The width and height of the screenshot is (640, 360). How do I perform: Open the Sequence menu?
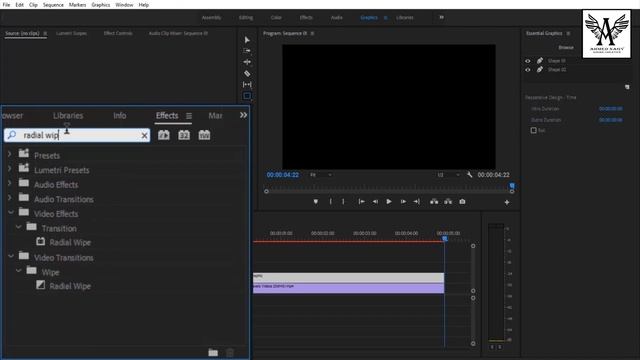[x=53, y=5]
